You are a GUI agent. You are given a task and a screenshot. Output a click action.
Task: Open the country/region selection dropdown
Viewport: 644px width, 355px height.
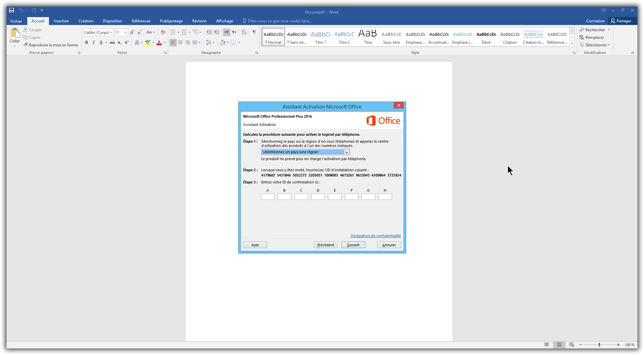[346, 152]
